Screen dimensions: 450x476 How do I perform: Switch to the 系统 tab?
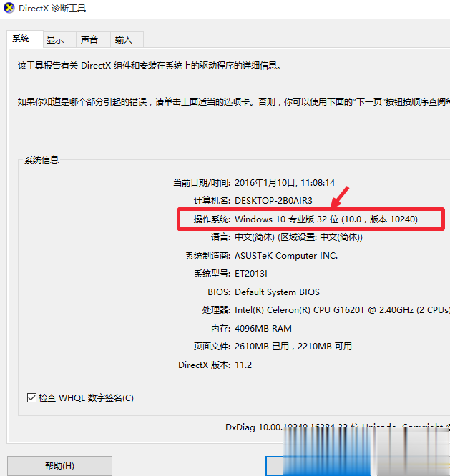point(25,39)
